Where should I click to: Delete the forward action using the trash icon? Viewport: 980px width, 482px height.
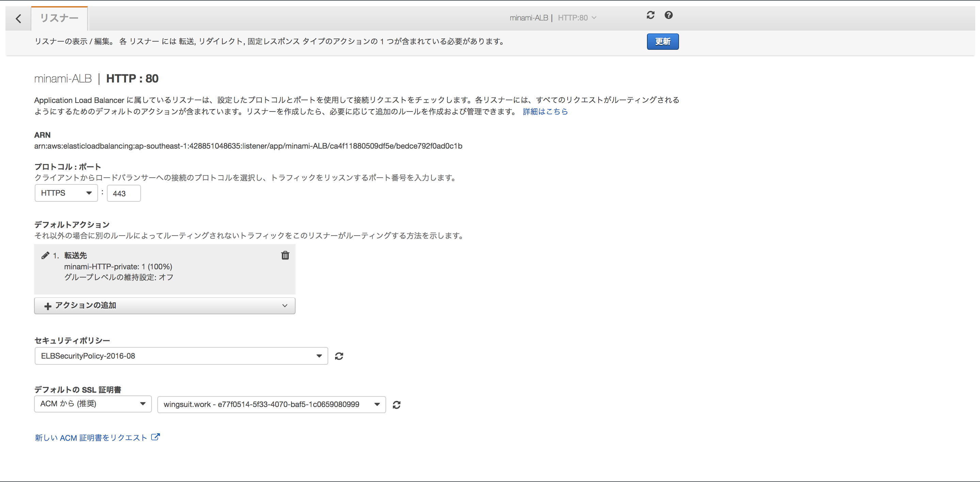tap(285, 255)
